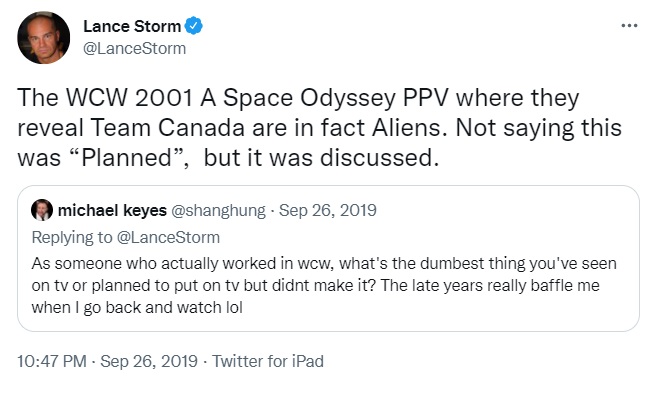Viewport: 655px width, 395px height.
Task: Open the Lance Storm display name
Action: pos(132,26)
